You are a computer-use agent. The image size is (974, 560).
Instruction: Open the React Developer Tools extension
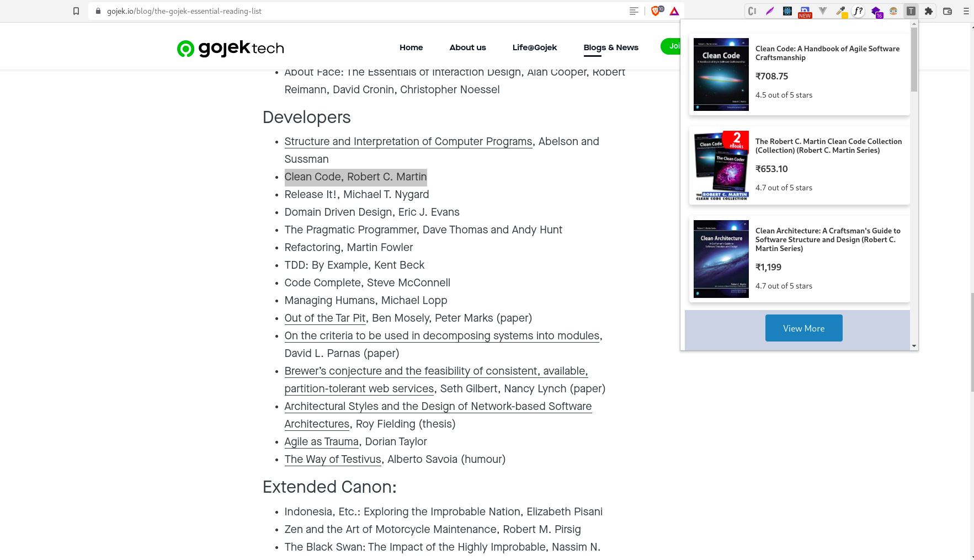click(x=787, y=11)
